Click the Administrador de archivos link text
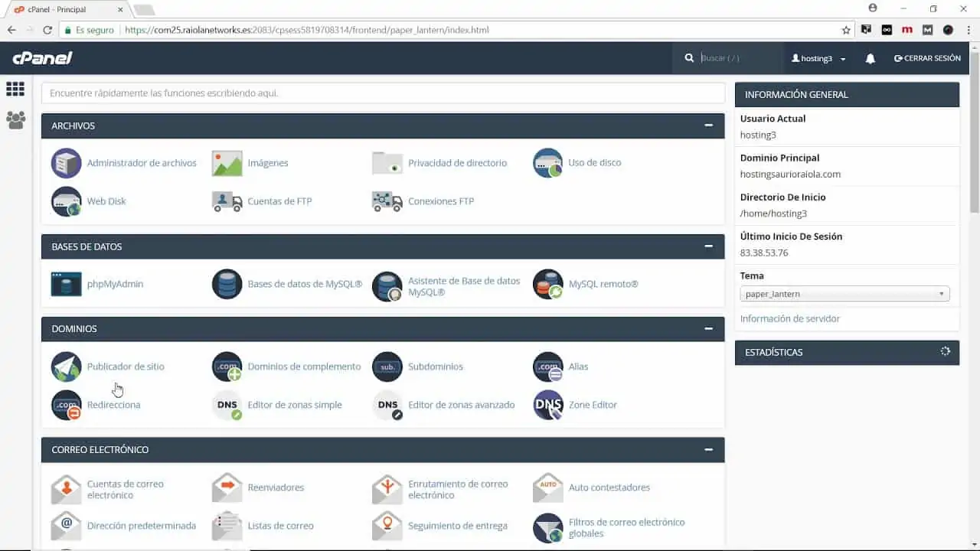This screenshot has width=980, height=551. click(142, 163)
